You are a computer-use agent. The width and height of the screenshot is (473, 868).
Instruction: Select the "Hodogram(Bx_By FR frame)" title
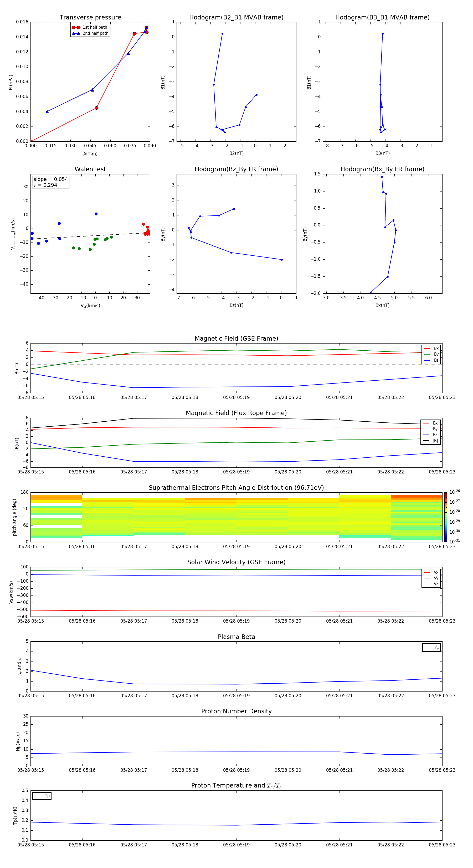382,169
